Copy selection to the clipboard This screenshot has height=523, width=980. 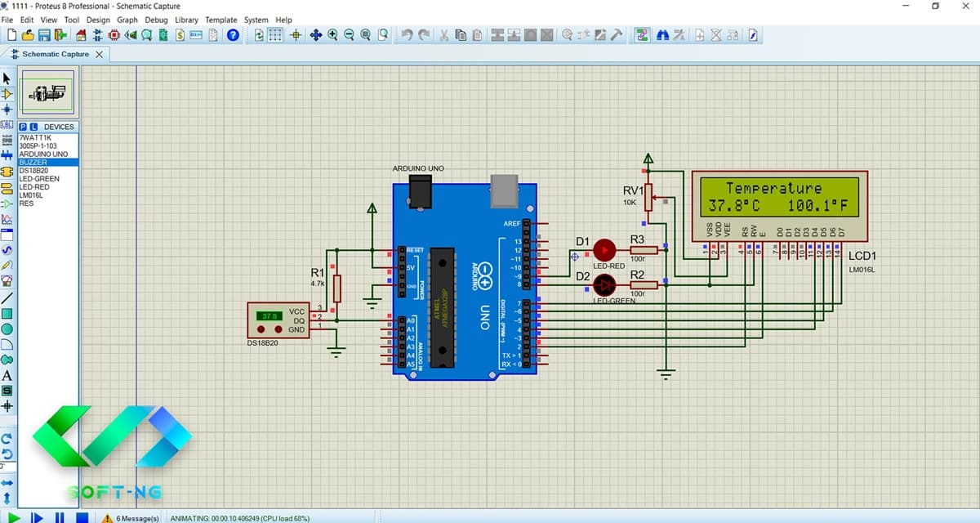(x=461, y=35)
